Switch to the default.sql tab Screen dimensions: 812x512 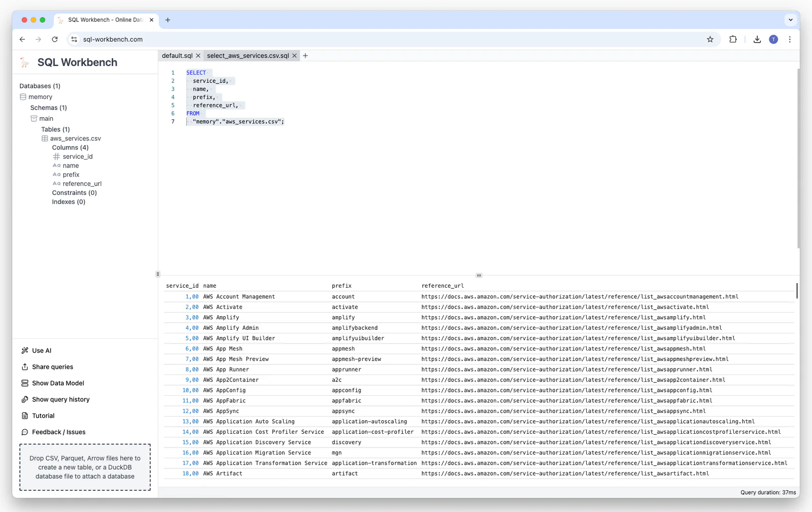coord(177,56)
